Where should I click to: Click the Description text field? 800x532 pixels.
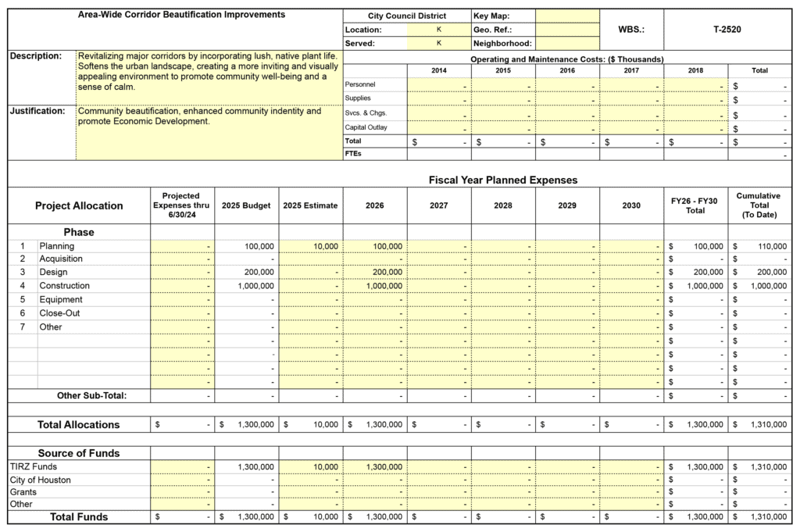(x=209, y=77)
